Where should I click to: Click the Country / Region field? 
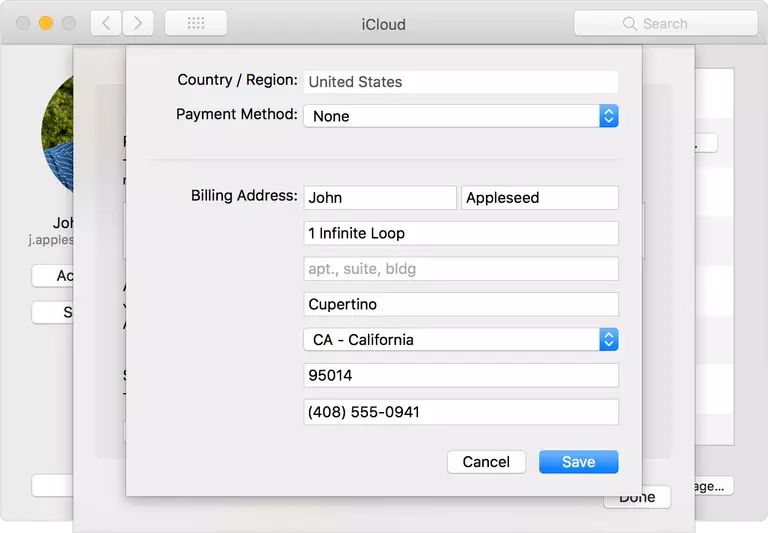coord(460,82)
